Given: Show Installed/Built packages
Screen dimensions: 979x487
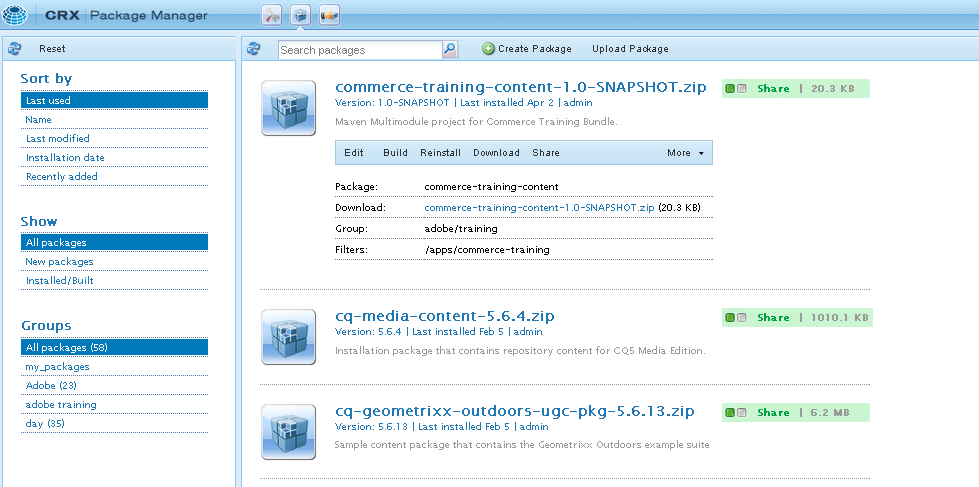Looking at the screenshot, I should click(x=114, y=280).
